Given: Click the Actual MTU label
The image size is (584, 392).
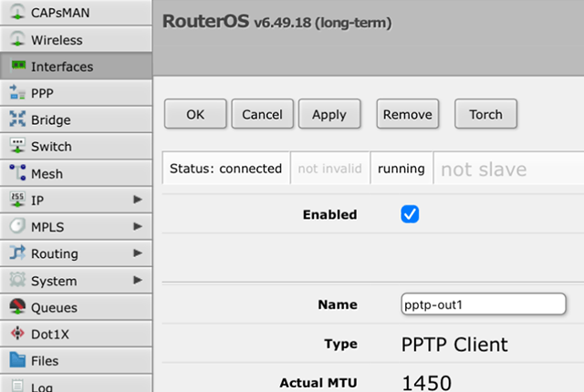Looking at the screenshot, I should point(318,383).
